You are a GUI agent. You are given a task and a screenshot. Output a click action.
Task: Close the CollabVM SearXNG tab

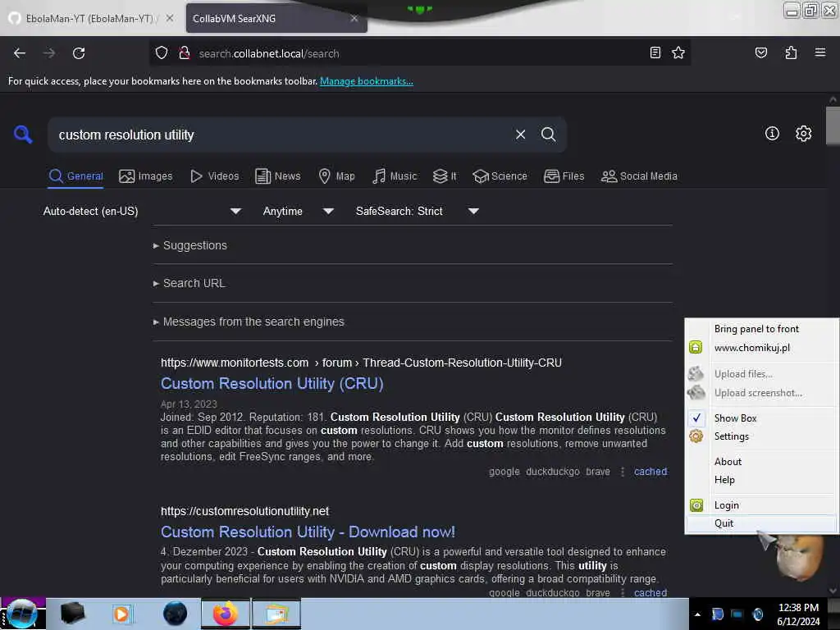pyautogui.click(x=354, y=18)
